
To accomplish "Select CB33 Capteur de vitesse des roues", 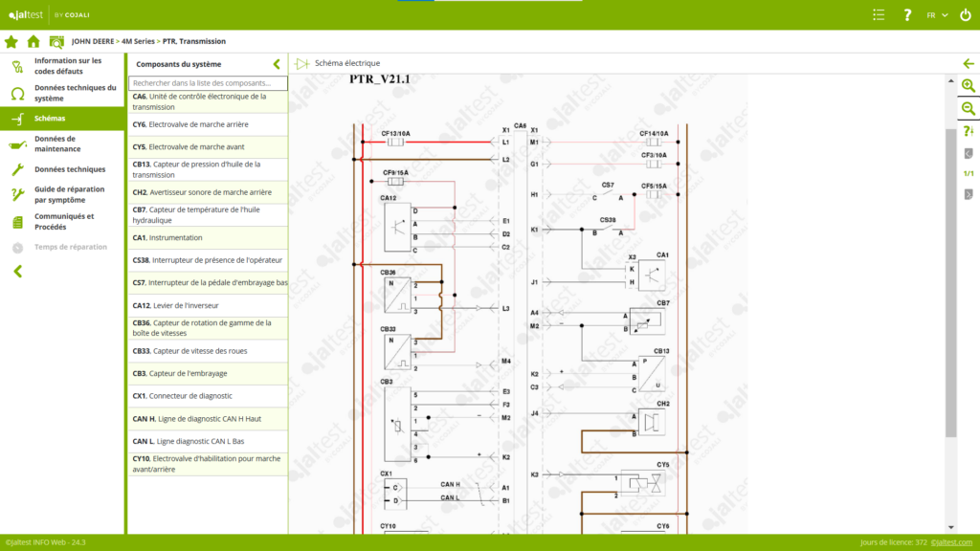I will pos(208,350).
